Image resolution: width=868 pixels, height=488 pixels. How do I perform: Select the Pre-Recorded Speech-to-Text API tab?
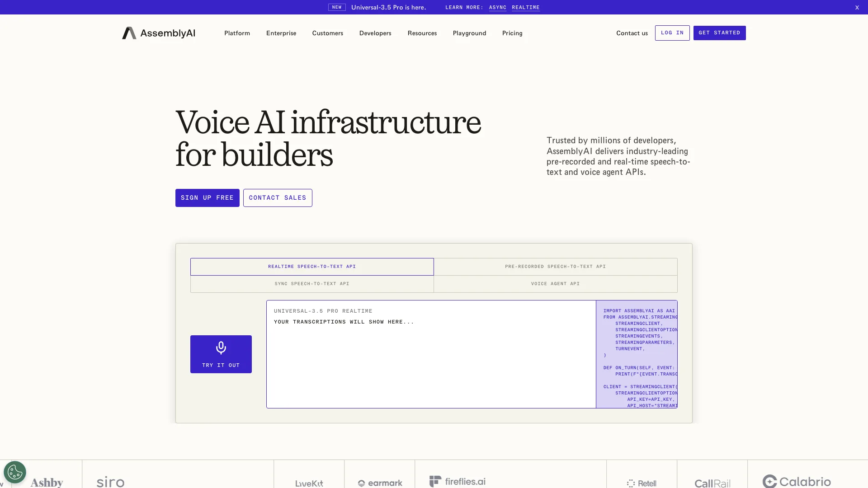(x=556, y=267)
